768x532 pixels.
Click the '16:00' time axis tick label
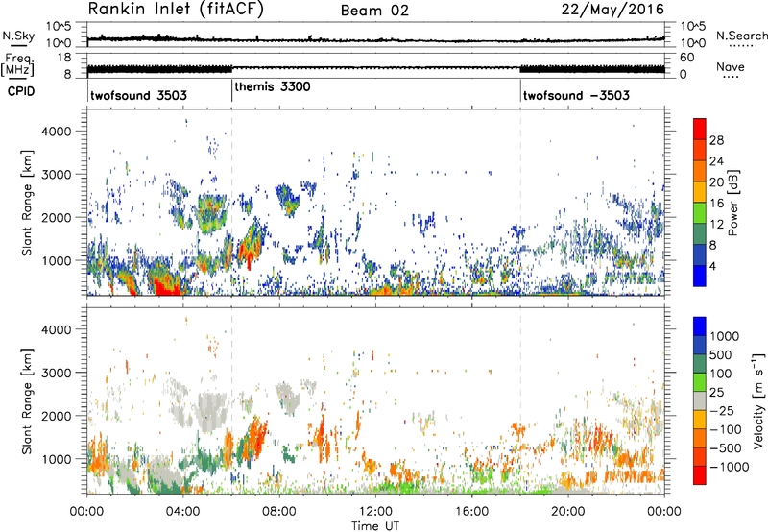pos(471,512)
